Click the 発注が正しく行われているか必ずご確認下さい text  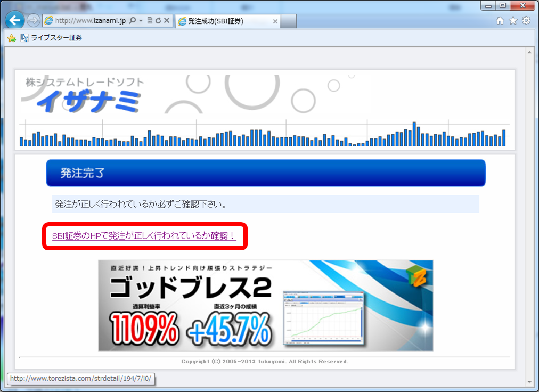click(x=141, y=204)
